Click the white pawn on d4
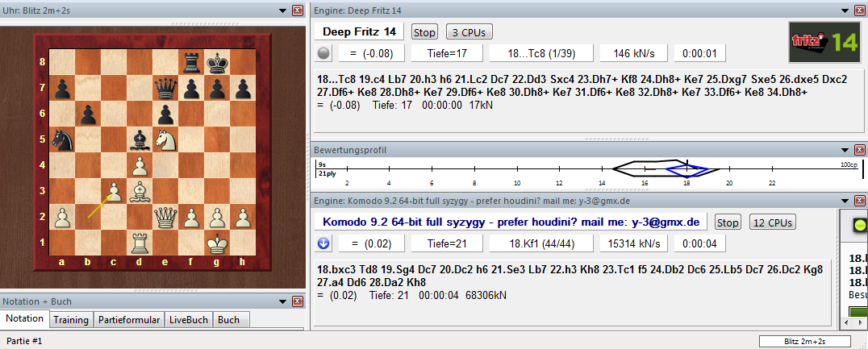The width and height of the screenshot is (868, 349). [140, 165]
